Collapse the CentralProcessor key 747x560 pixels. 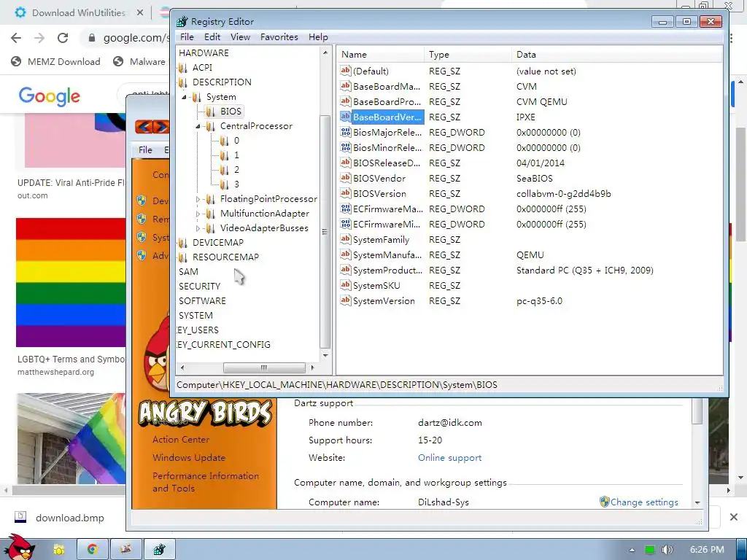[198, 126]
